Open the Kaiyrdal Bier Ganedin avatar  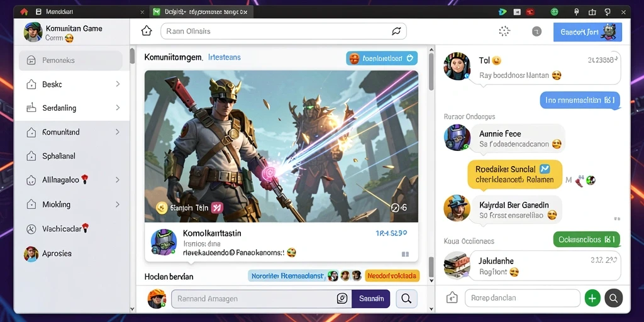click(457, 208)
